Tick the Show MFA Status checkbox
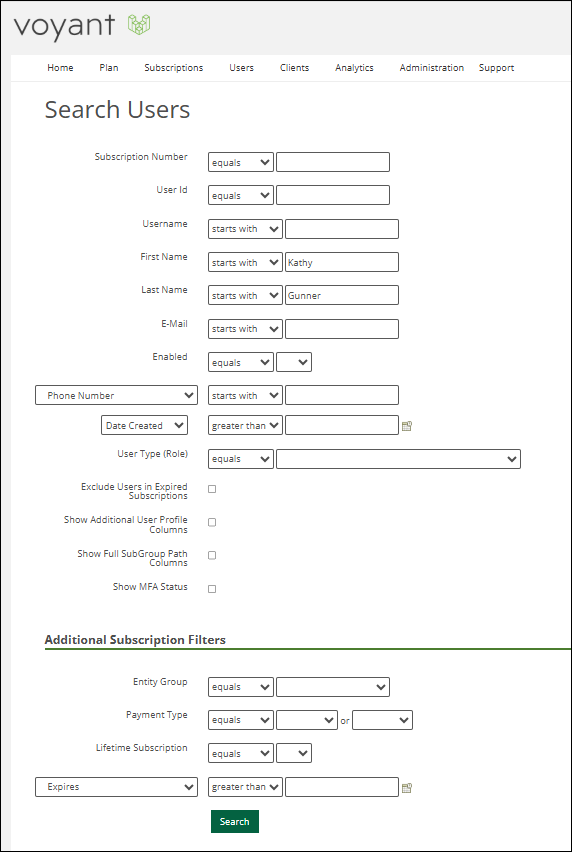The image size is (572, 852). pyautogui.click(x=212, y=589)
